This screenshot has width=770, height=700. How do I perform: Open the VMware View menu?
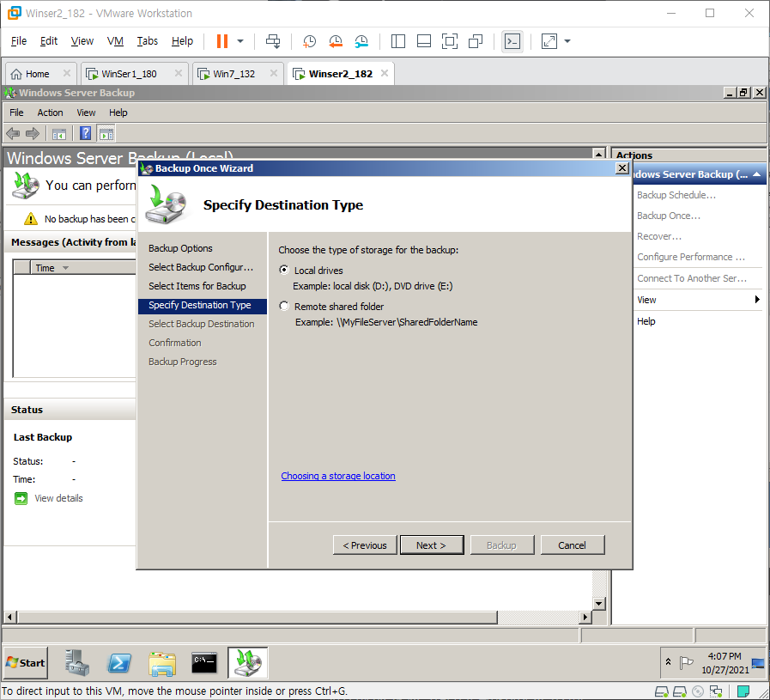point(82,40)
